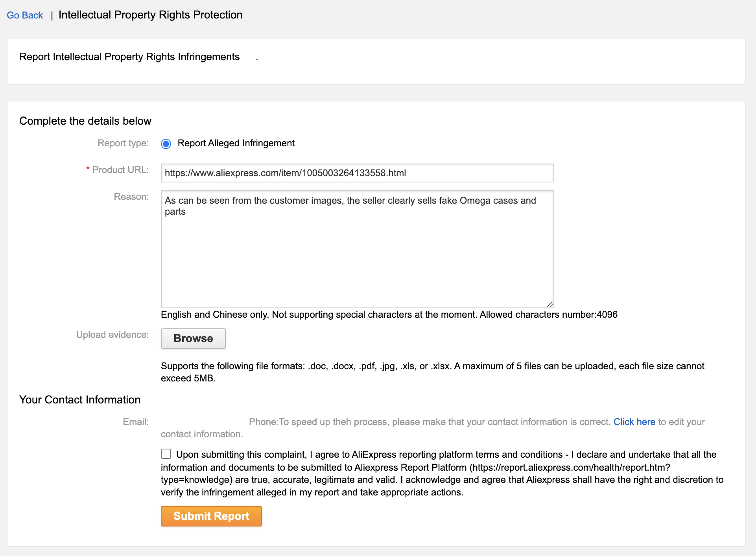Submit the report with Submit Report button
This screenshot has width=756, height=556.
pyautogui.click(x=211, y=516)
